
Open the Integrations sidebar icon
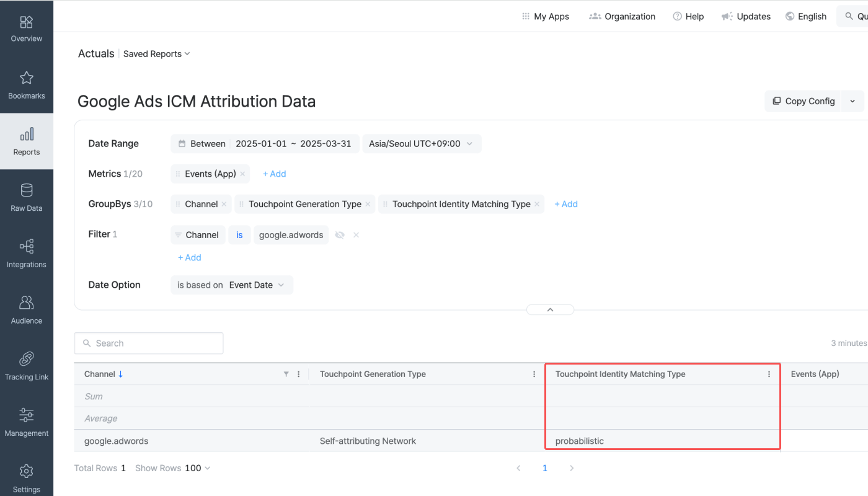tap(27, 254)
